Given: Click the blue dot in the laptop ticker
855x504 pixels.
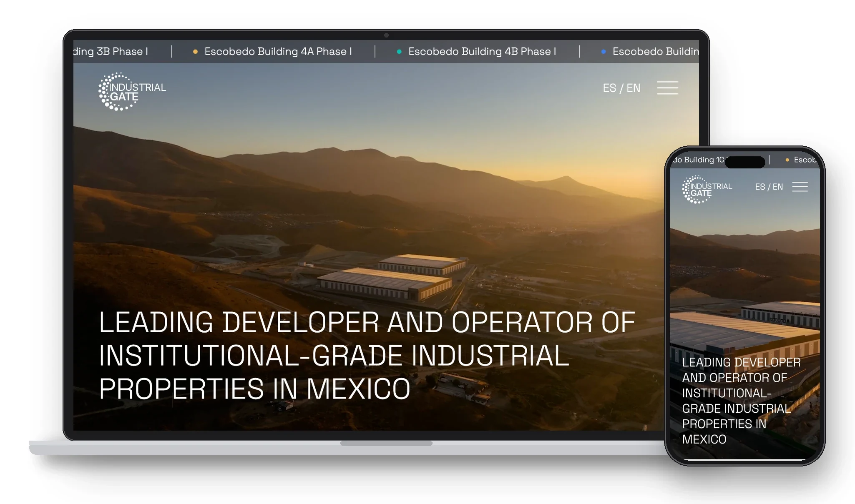Looking at the screenshot, I should 603,52.
